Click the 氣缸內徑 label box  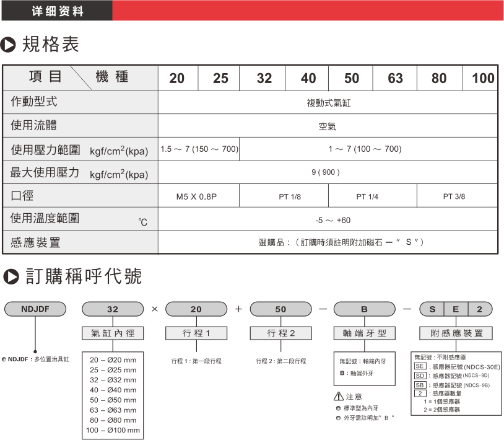(x=113, y=333)
